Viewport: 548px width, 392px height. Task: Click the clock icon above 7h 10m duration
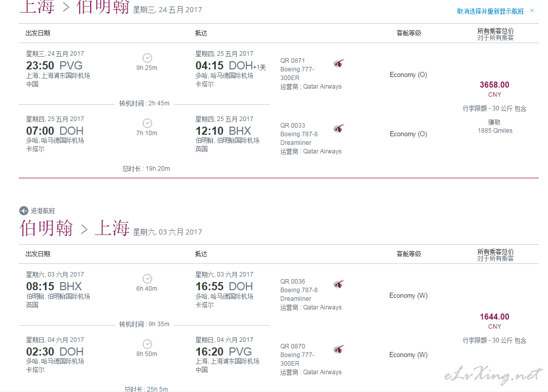(147, 123)
